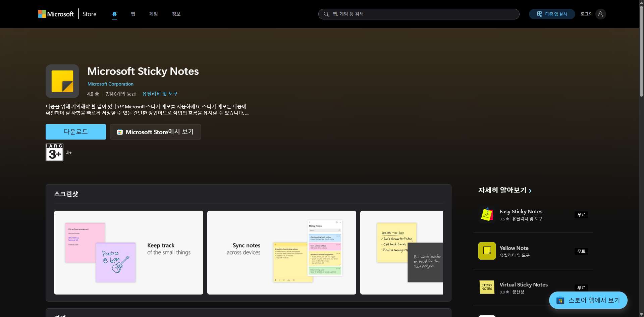Click the search magnifier icon
The image size is (644, 317).
(x=326, y=14)
